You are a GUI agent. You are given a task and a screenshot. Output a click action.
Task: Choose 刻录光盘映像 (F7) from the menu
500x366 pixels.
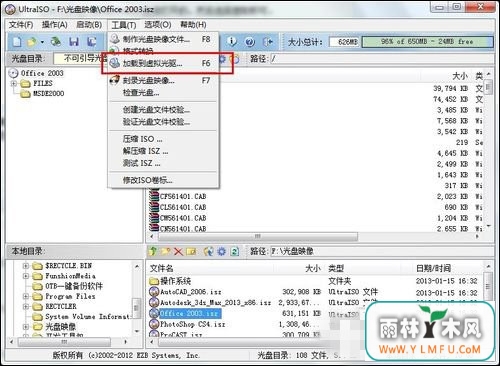tap(163, 80)
